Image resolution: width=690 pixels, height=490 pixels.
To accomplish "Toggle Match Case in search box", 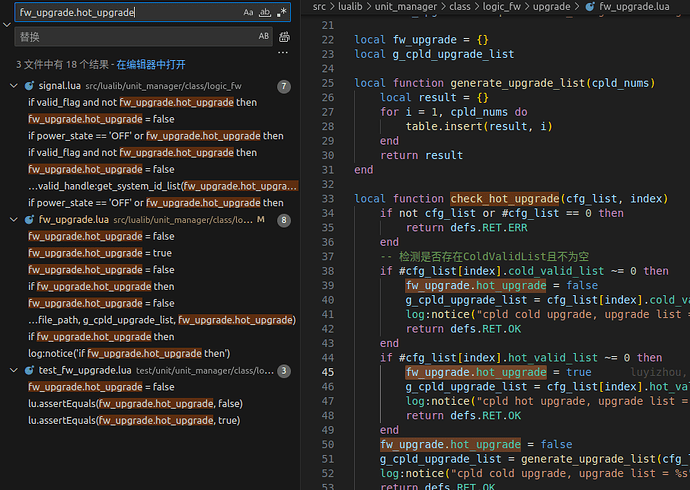I will (x=248, y=13).
